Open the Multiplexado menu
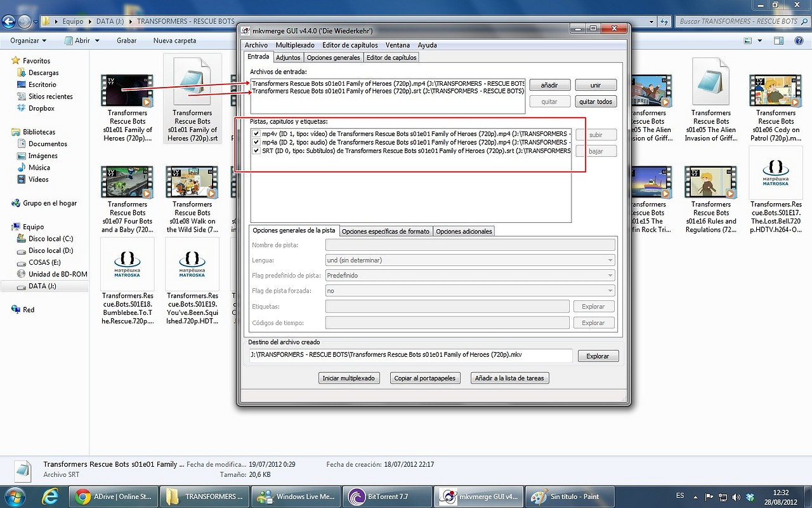 [295, 45]
